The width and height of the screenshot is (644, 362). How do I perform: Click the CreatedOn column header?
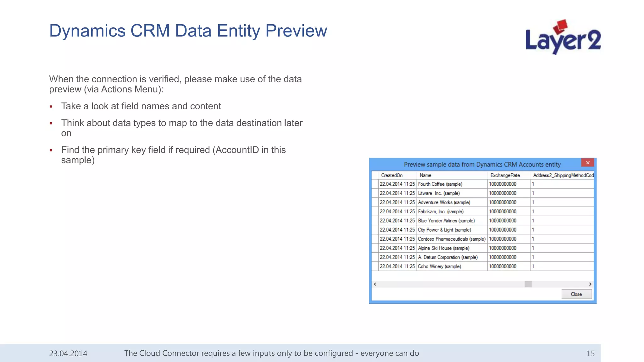click(397, 175)
